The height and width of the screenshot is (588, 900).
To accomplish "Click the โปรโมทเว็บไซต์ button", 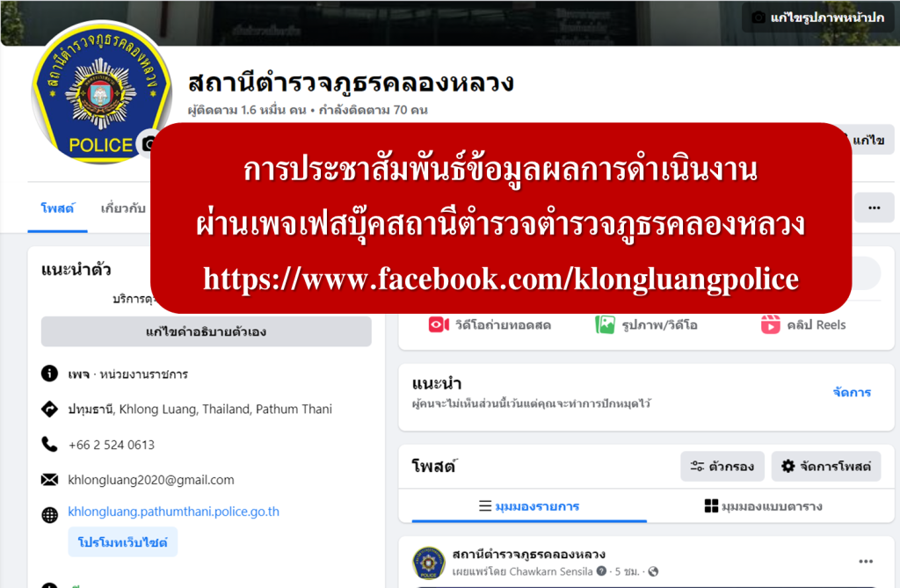I will tap(123, 542).
